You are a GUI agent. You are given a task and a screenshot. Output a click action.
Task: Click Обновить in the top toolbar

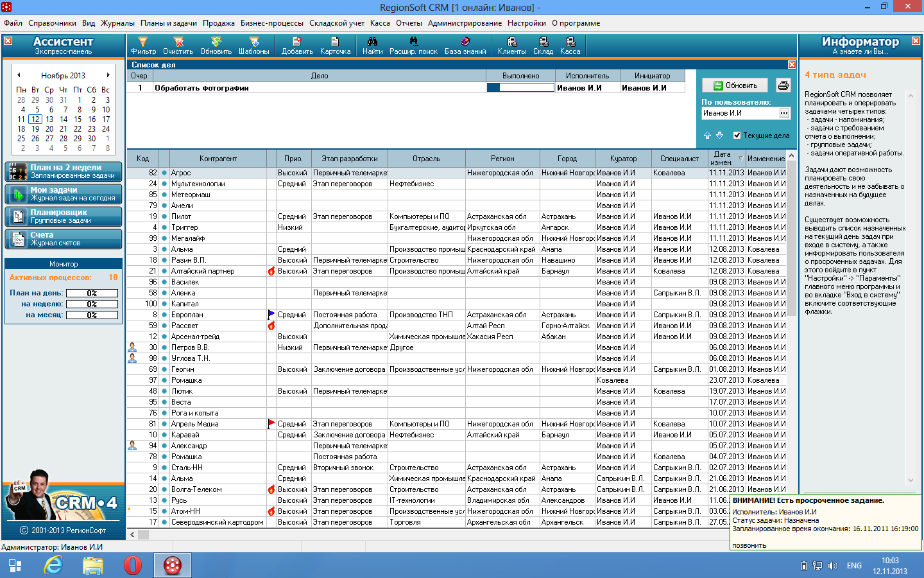coord(216,46)
